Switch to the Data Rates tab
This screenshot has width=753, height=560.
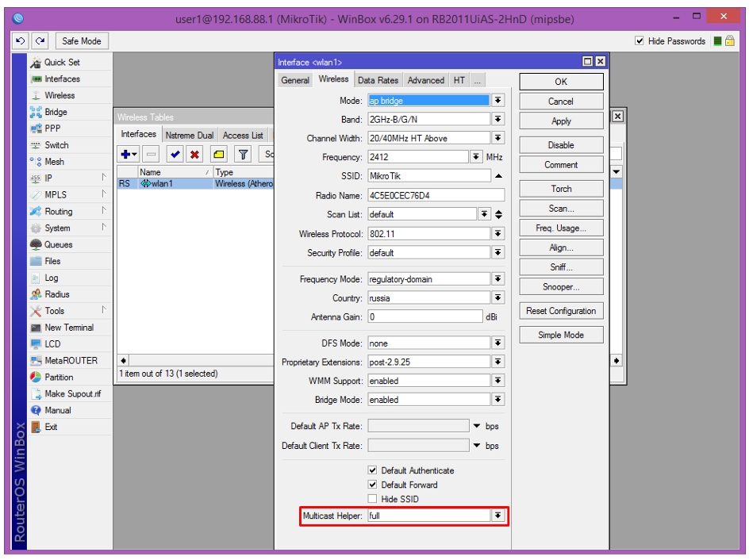pyautogui.click(x=378, y=80)
